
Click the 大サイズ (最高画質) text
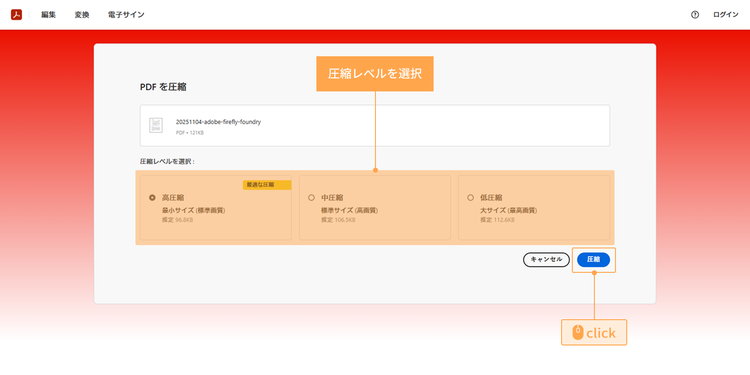[x=508, y=210]
